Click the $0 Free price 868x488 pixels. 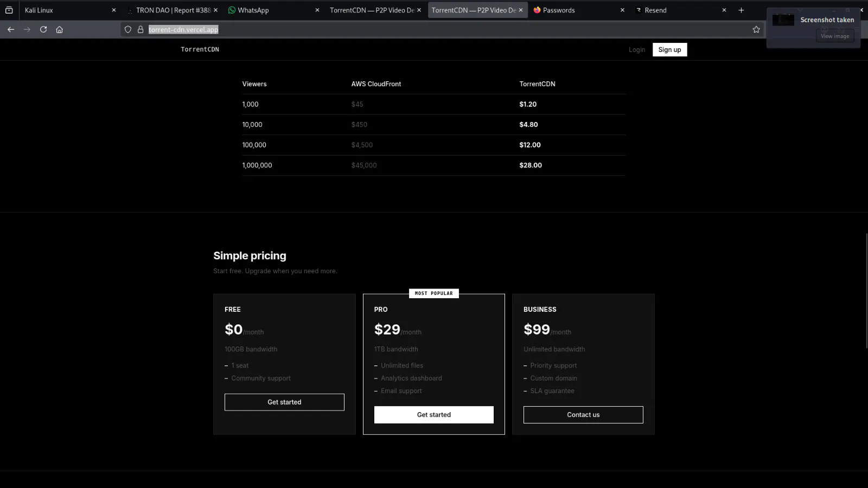point(233,330)
